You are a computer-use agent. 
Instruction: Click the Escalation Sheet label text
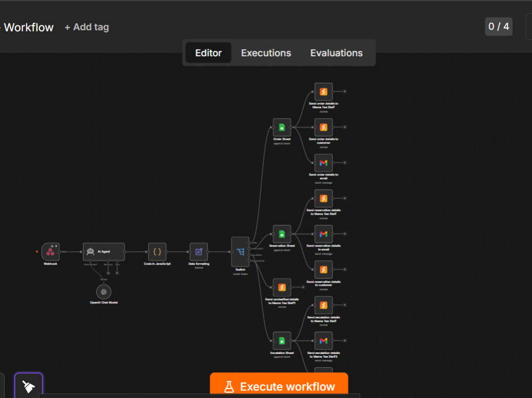pos(282,353)
